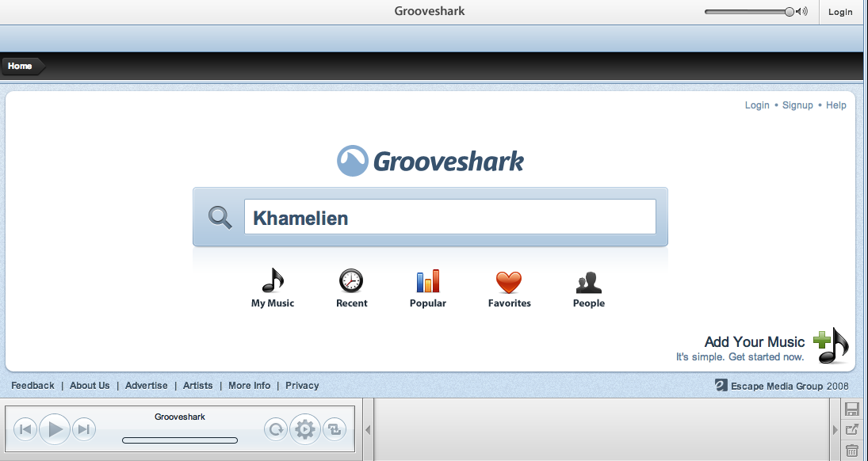
Task: Click "It's simple. Get started now."
Action: click(740, 357)
